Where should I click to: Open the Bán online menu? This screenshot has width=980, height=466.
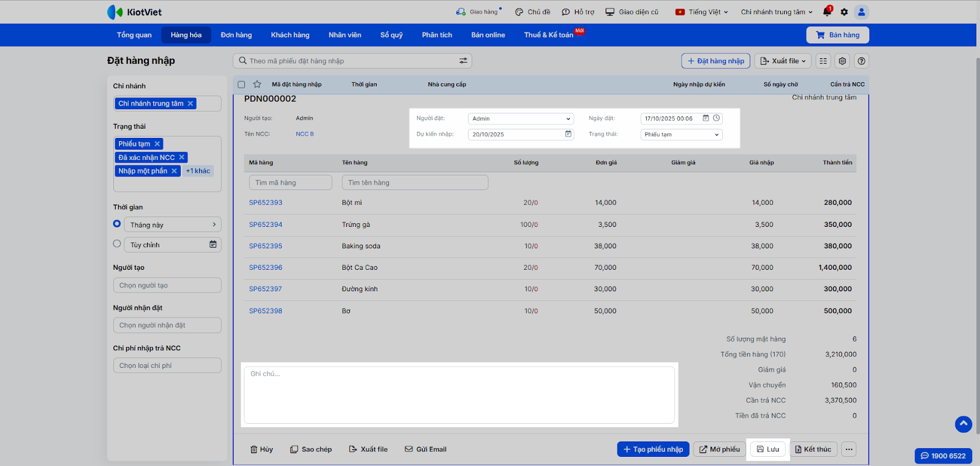[488, 35]
